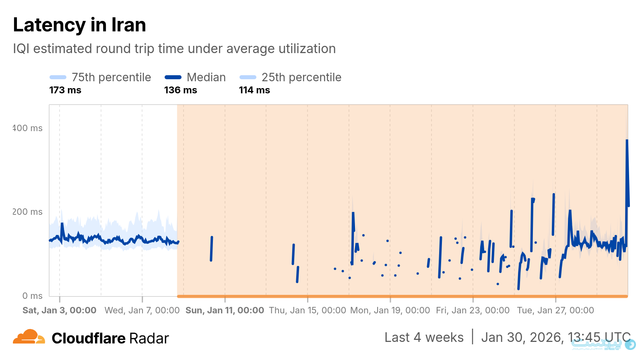This screenshot has width=644, height=358.
Task: Click the "Last 4 weeks" time range text
Action: (x=424, y=337)
